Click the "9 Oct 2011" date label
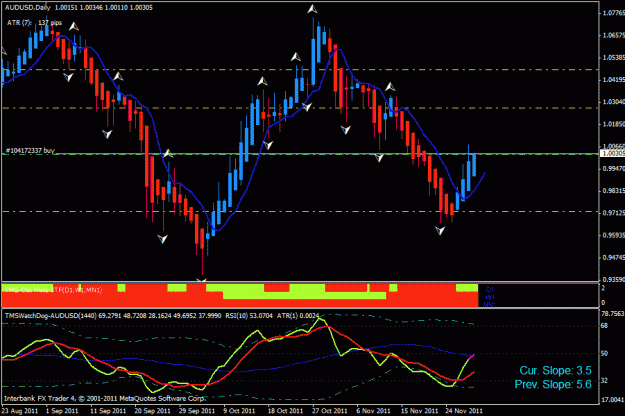 click(x=239, y=410)
